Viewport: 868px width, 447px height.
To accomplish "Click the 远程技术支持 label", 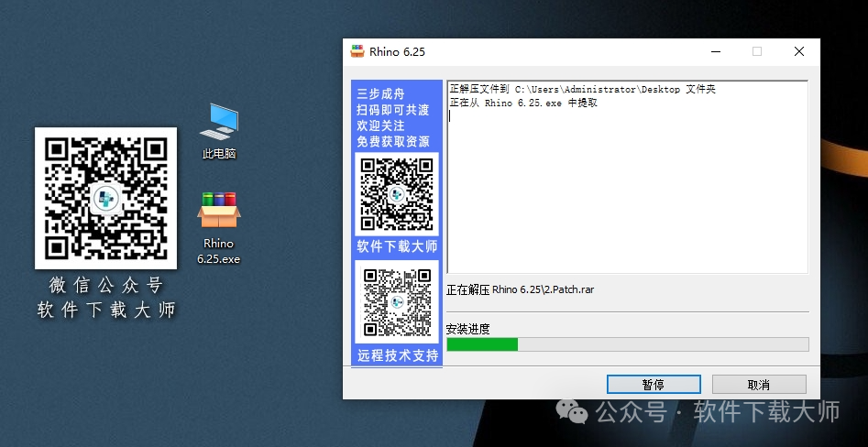I will click(x=398, y=355).
